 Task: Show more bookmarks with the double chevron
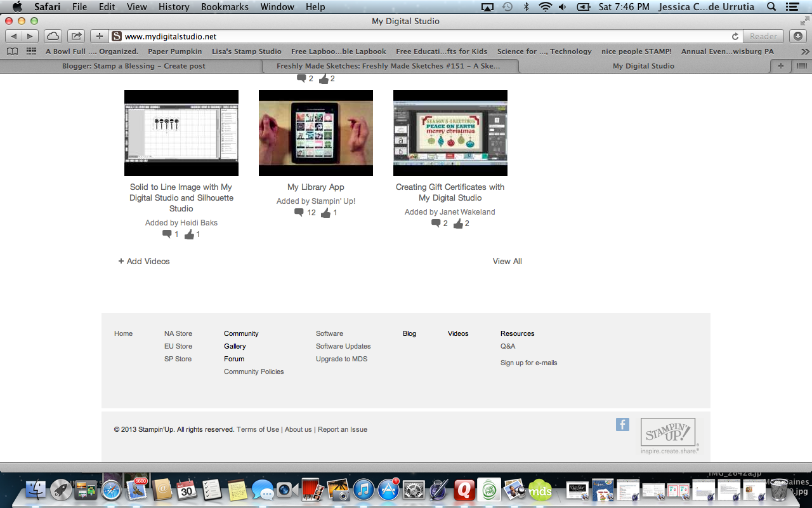tap(805, 51)
